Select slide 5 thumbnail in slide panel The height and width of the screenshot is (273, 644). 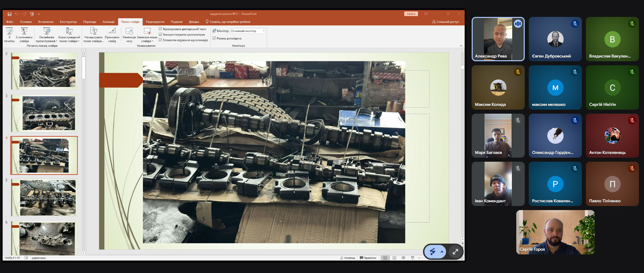click(44, 198)
